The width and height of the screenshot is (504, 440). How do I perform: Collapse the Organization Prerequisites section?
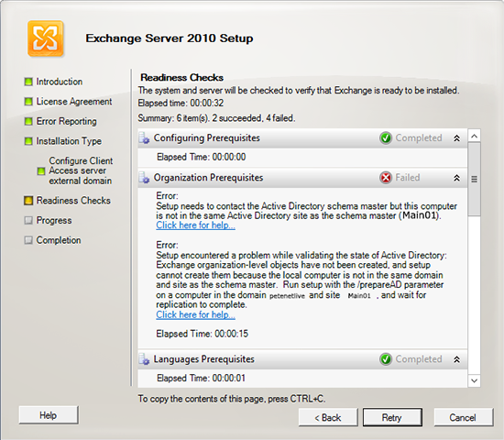coord(456,178)
